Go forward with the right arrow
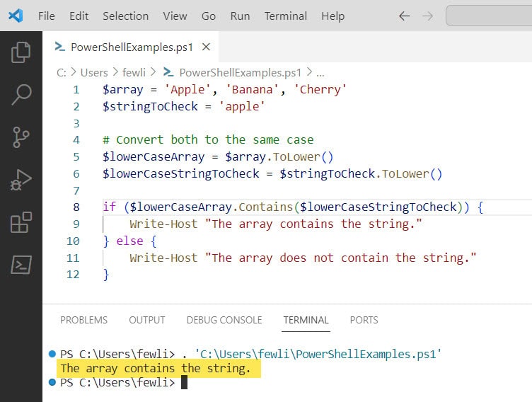This screenshot has height=402, width=532. (427, 16)
